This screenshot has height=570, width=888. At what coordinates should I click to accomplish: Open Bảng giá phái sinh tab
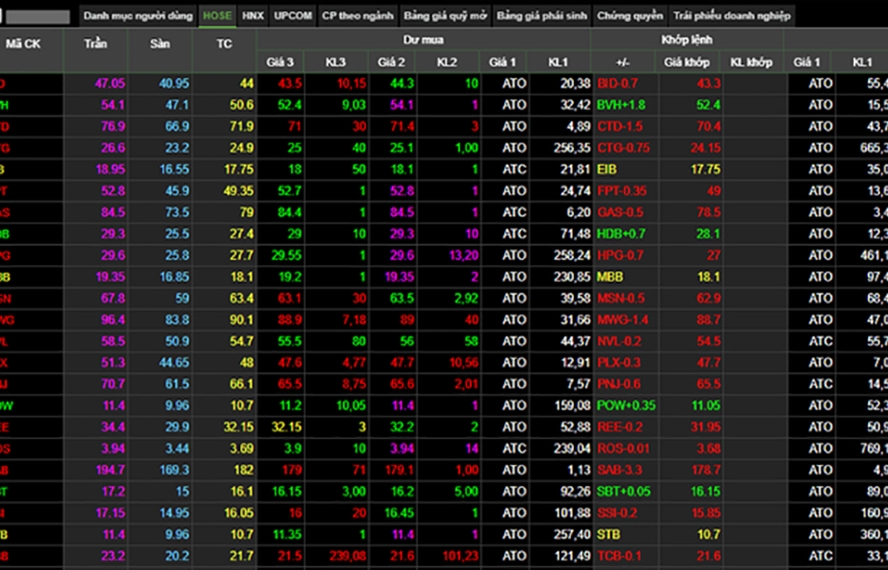tap(541, 16)
